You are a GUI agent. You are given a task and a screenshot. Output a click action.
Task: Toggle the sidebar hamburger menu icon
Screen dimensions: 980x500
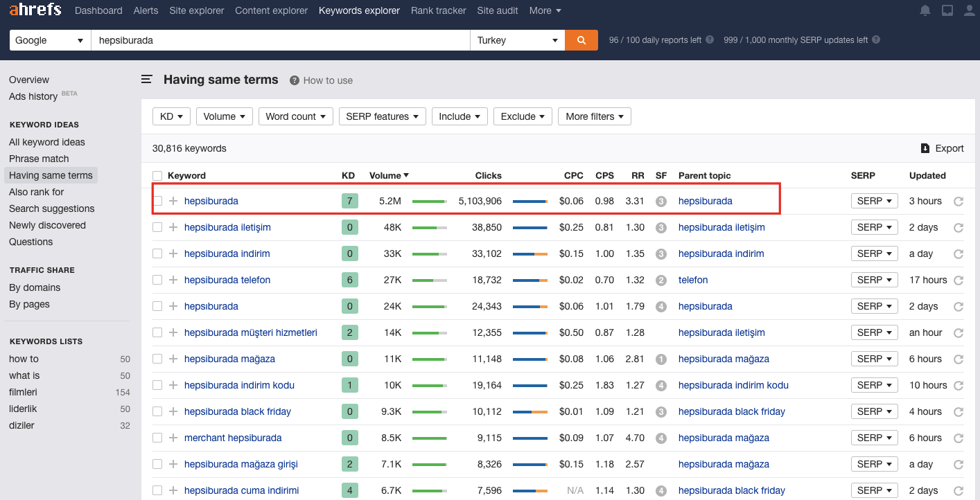(147, 80)
